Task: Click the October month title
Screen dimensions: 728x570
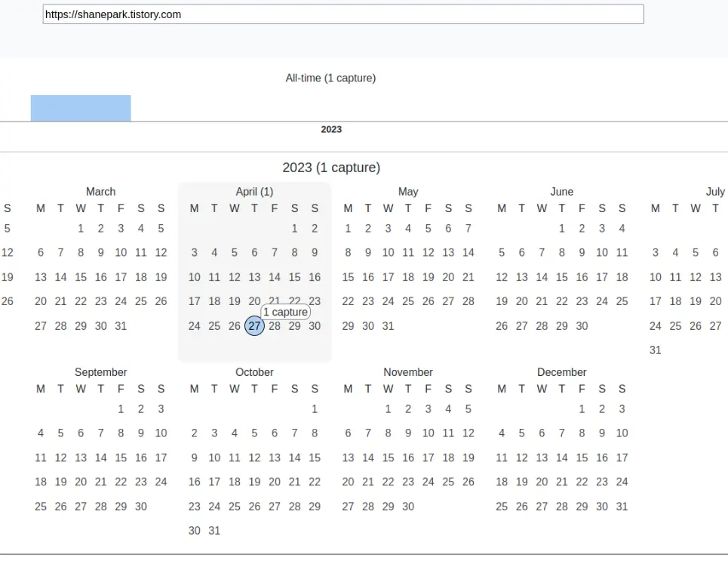Action: [254, 372]
